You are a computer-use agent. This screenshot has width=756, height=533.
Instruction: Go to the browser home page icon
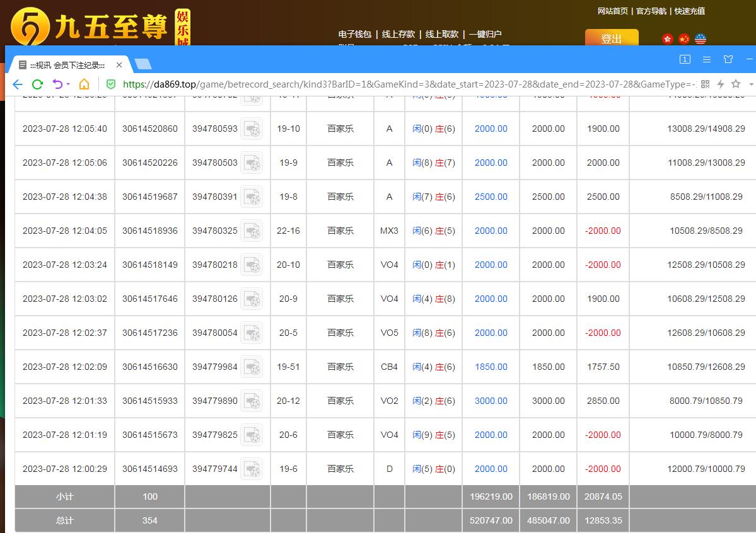tap(84, 84)
